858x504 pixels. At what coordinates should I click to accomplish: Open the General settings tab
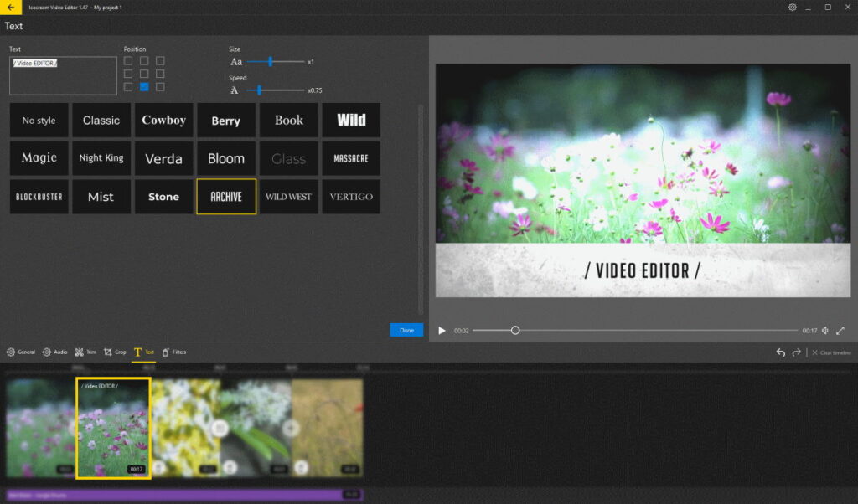tap(20, 352)
